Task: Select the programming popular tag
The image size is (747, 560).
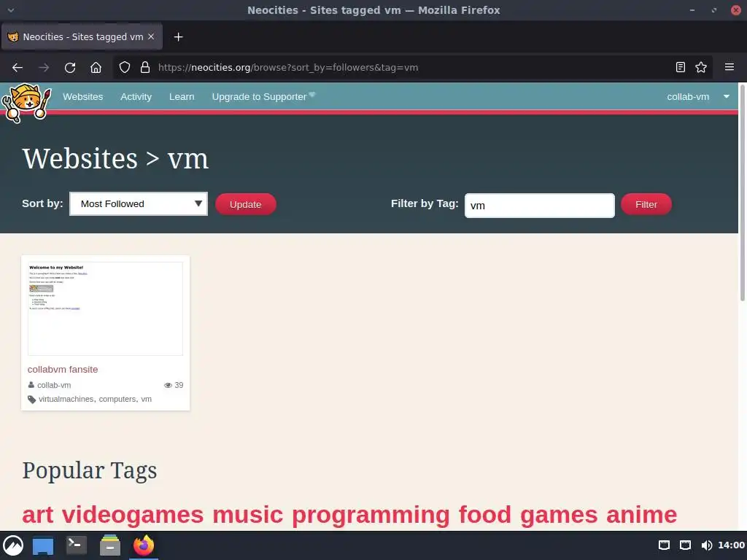Action: point(371,515)
